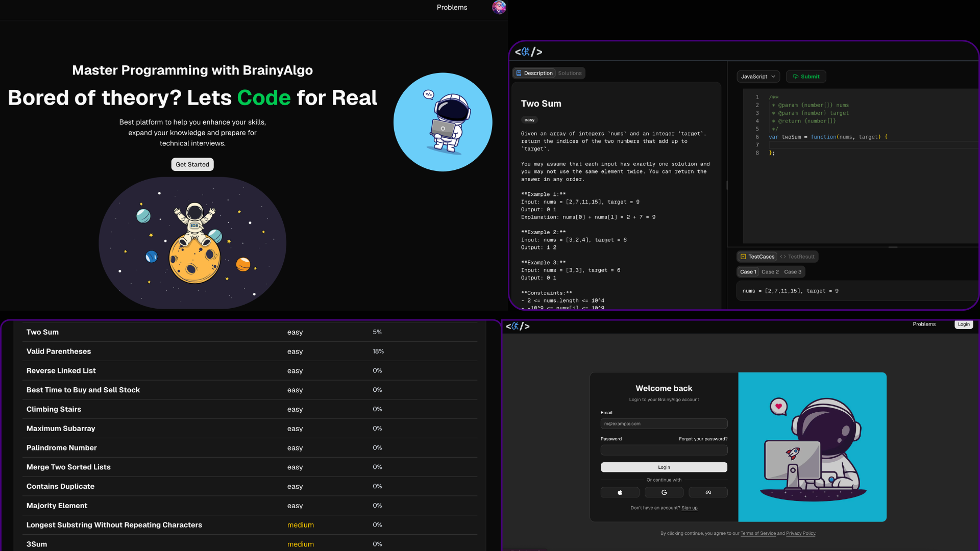Click the nums test case input box
Image resolution: width=980 pixels, height=551 pixels.
coord(857,291)
